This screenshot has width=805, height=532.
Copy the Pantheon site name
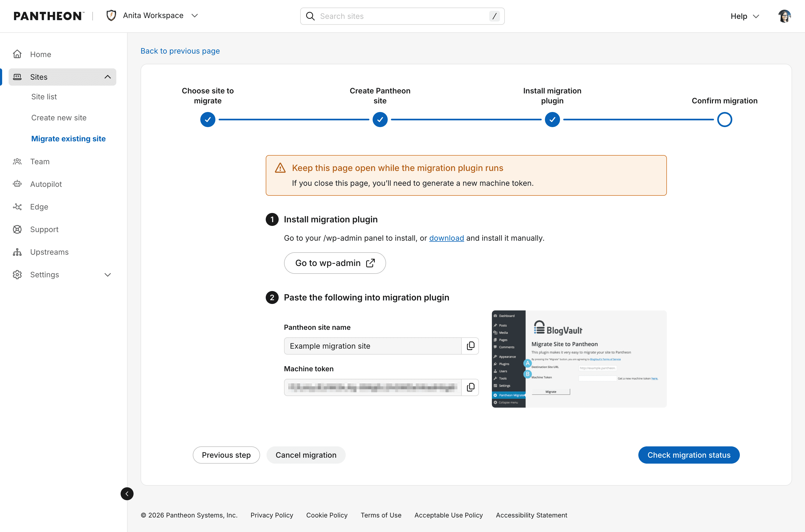tap(470, 346)
